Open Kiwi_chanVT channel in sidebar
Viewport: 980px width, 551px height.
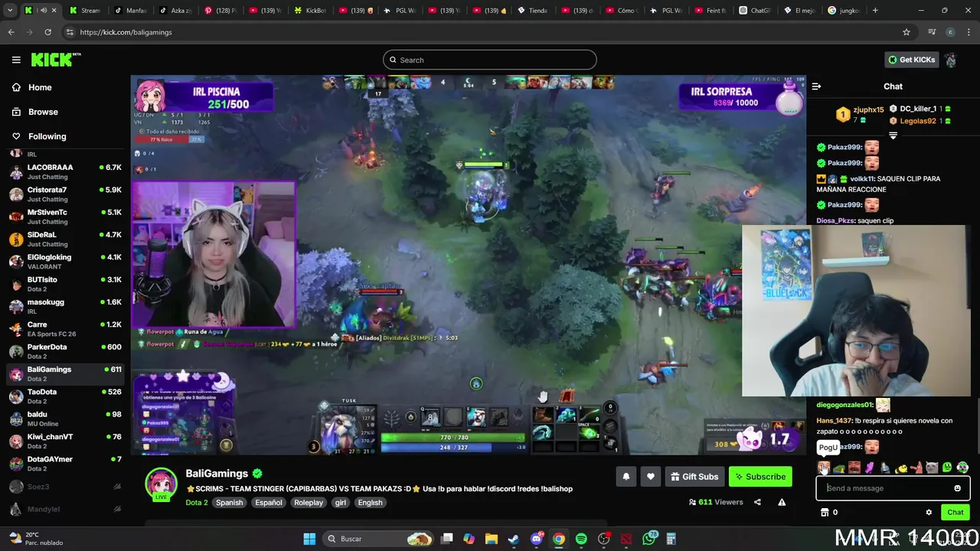tap(64, 440)
